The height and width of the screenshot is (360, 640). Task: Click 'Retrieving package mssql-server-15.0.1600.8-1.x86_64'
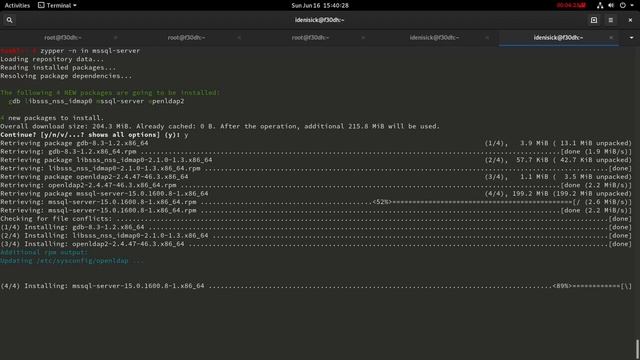104,193
